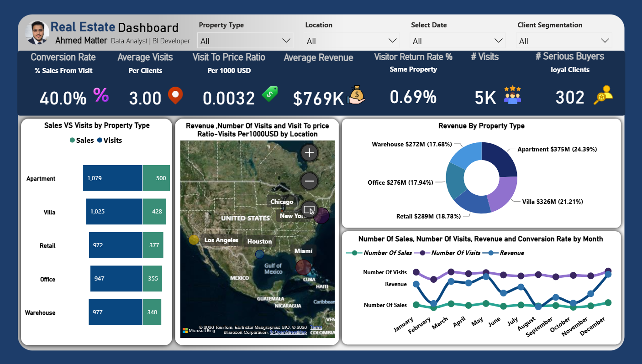Click the Apartment sales bar showing 500
This screenshot has height=364, width=642.
pyautogui.click(x=156, y=178)
